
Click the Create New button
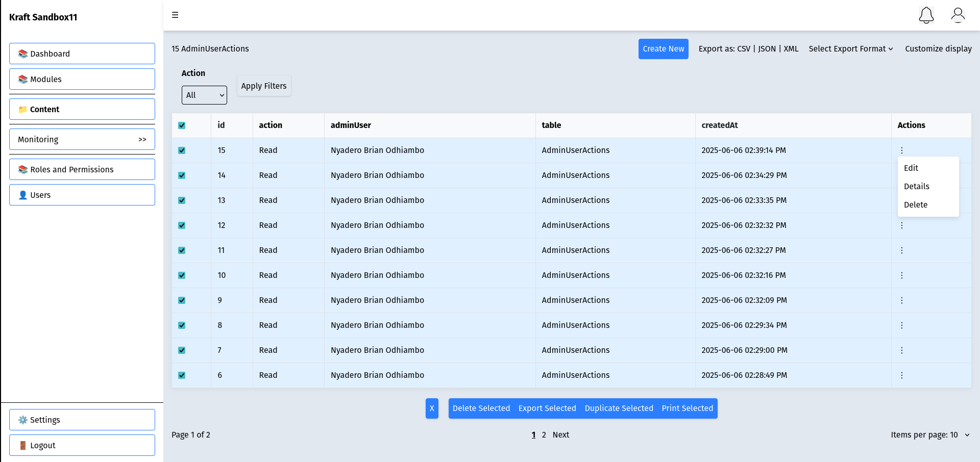[x=663, y=49]
